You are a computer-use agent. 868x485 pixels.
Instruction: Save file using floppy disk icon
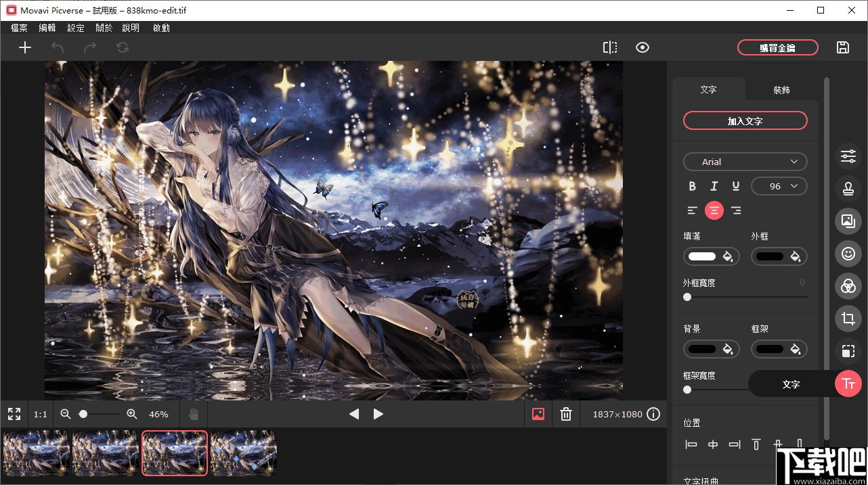point(843,47)
